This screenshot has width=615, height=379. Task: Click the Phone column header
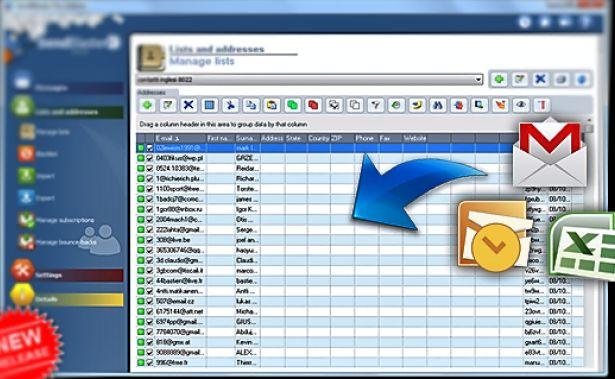366,138
